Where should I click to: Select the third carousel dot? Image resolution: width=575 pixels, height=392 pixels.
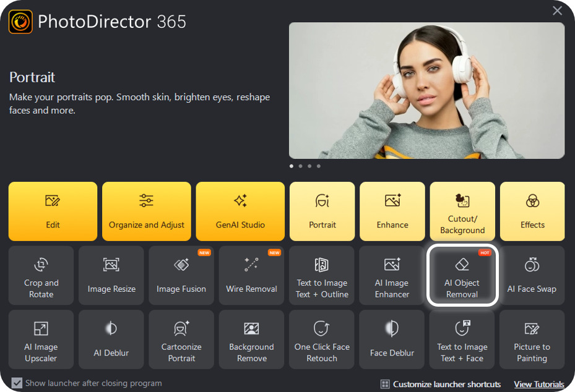click(x=310, y=166)
